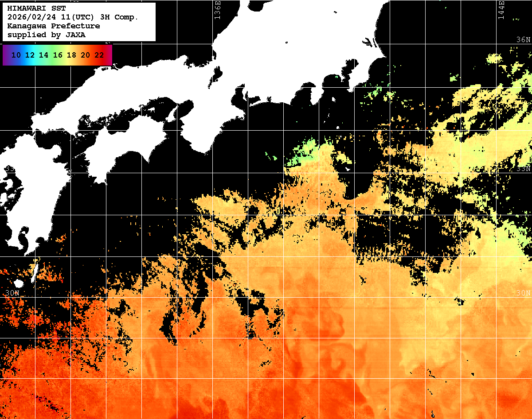Click the 33N label on right edge

523,169
